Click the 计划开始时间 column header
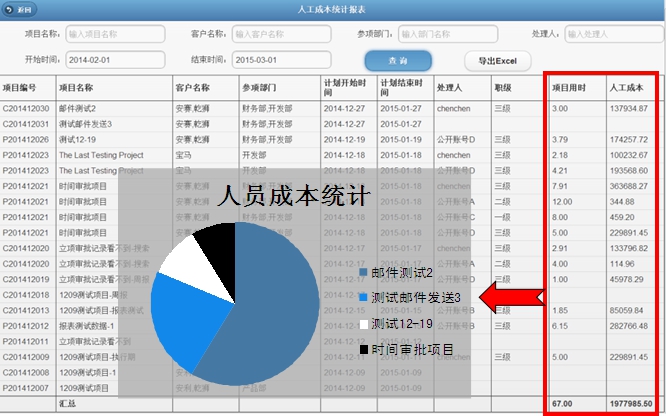Screen dimensions: 666x416 pyautogui.click(x=342, y=87)
